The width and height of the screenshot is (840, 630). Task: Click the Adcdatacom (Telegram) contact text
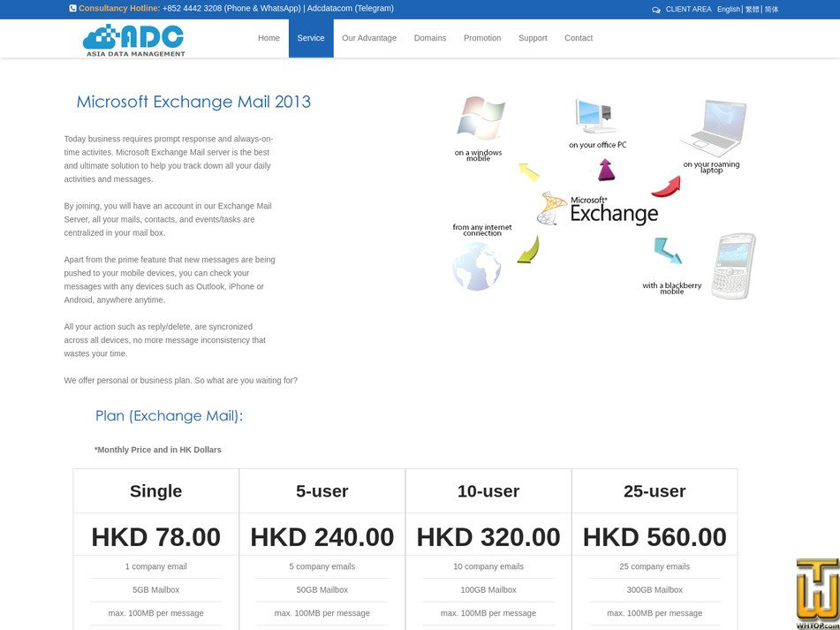click(351, 9)
